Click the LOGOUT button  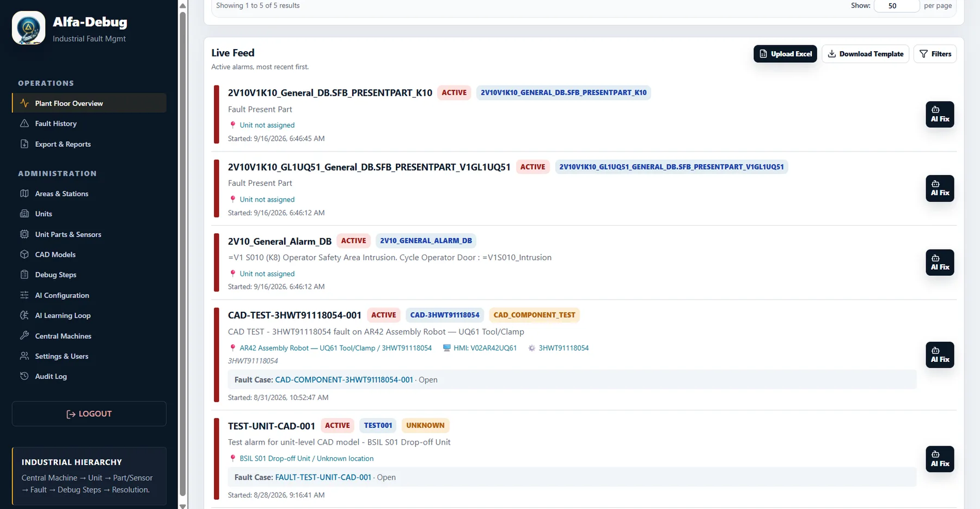click(x=89, y=414)
